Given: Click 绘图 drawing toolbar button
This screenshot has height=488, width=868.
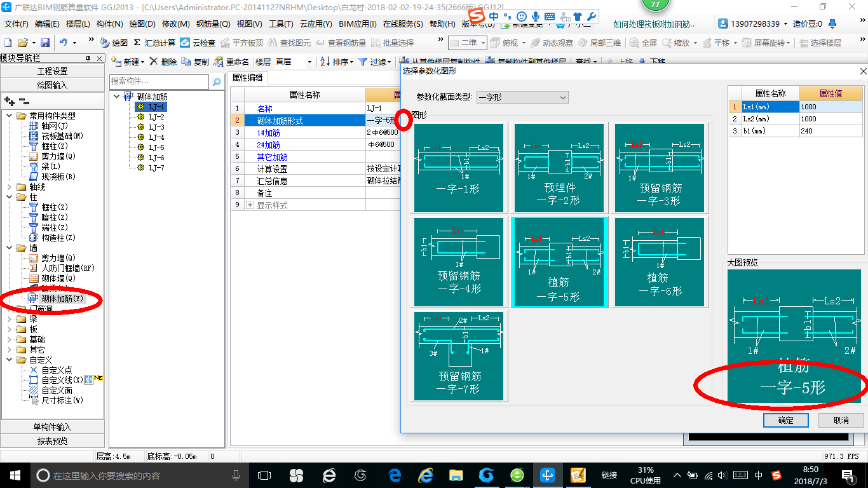Looking at the screenshot, I should [x=114, y=43].
